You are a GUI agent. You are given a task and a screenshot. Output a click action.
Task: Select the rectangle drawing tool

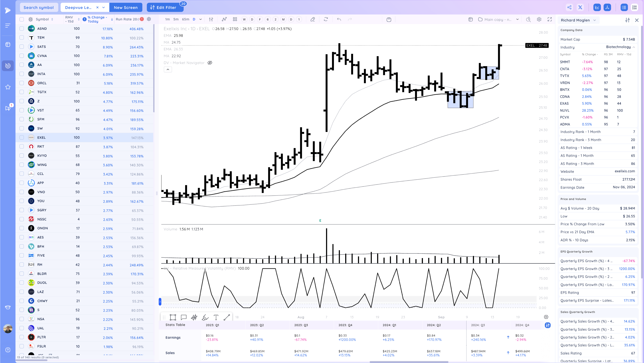pos(173,317)
